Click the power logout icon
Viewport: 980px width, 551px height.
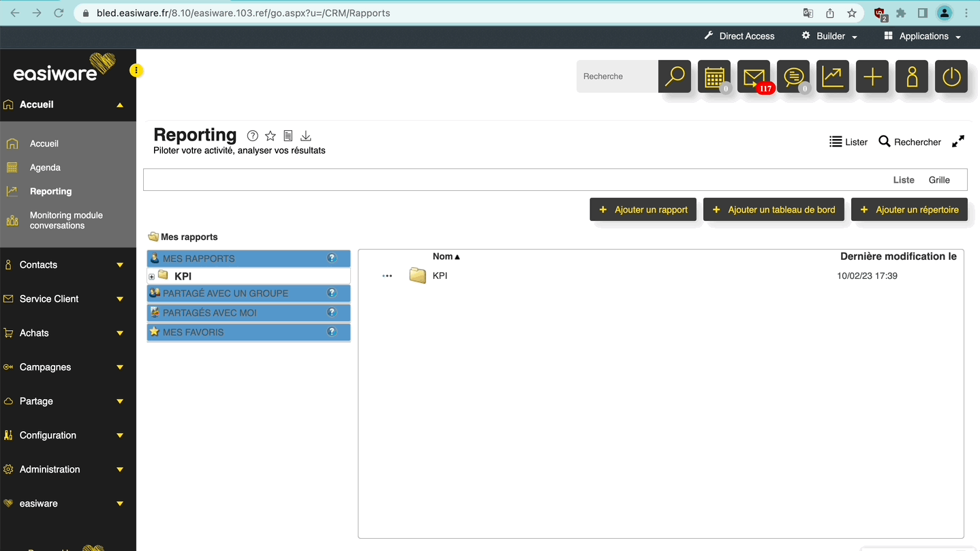(x=951, y=76)
